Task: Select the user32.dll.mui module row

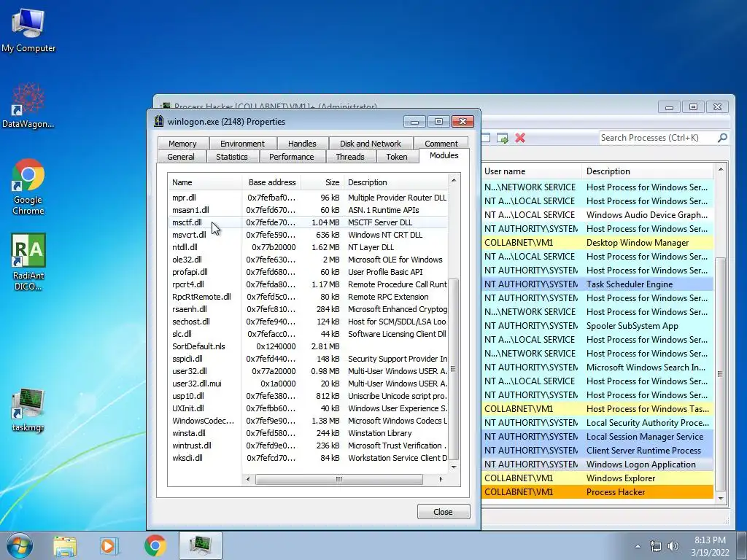Action: tap(308, 384)
